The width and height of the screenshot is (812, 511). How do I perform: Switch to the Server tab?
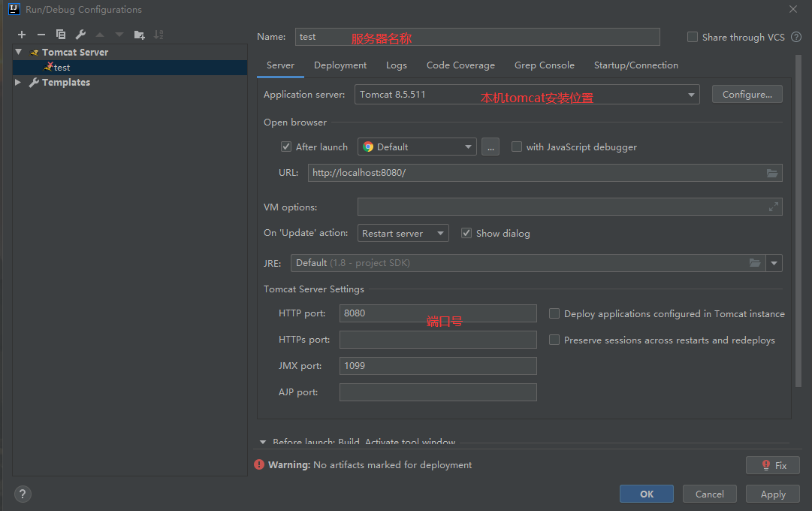(x=280, y=65)
